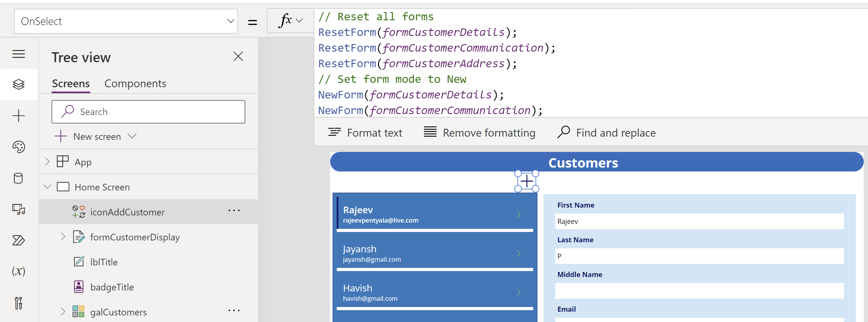Click Format text button
Viewport: 868px width, 322px height.
point(365,133)
